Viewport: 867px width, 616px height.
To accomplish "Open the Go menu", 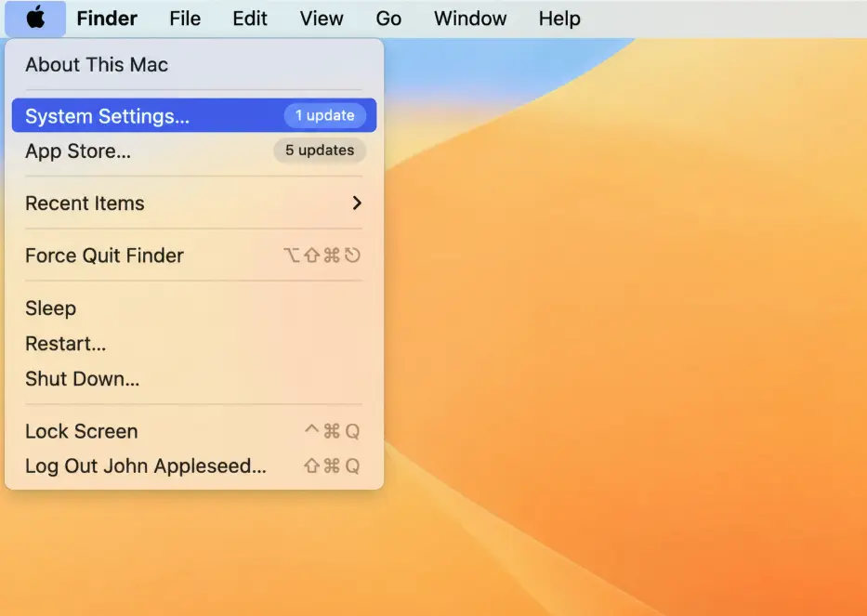I will pyautogui.click(x=388, y=19).
